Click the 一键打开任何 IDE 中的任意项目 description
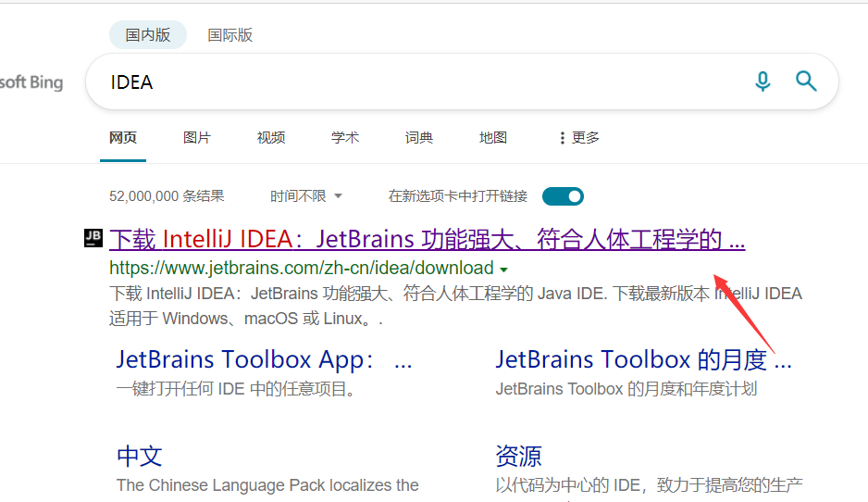The image size is (868, 502). click(x=236, y=389)
